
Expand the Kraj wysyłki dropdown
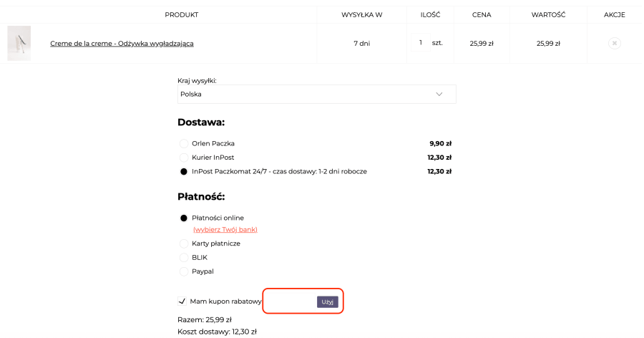click(x=317, y=94)
